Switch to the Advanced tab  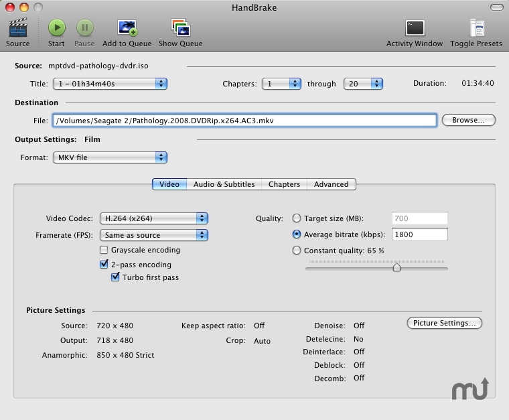pyautogui.click(x=331, y=184)
